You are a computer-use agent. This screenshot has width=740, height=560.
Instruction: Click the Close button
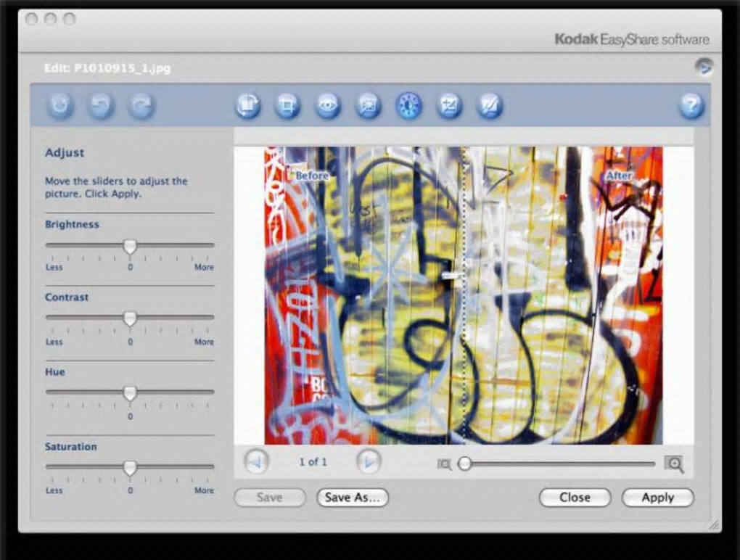[x=575, y=497]
